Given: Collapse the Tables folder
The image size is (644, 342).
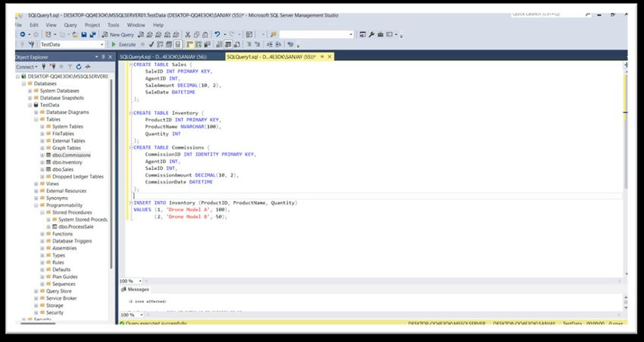Looking at the screenshot, I should [36, 119].
